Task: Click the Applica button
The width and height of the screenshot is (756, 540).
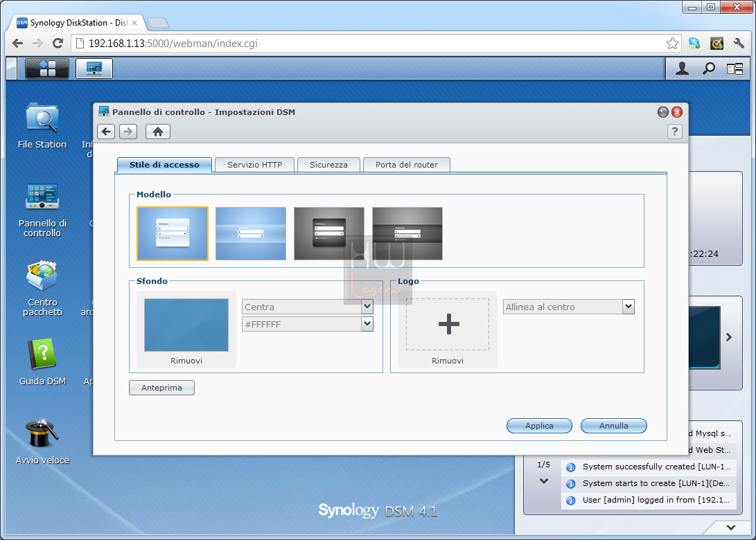Action: click(x=539, y=426)
